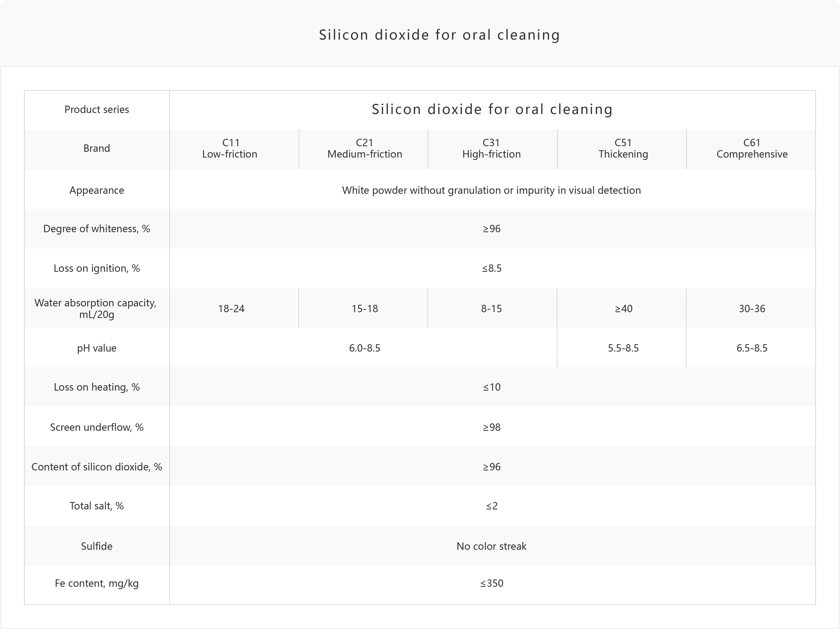Viewport: 840px width, 629px height.
Task: Select the 'Degree of whiteness, %' label
Action: [x=97, y=229]
